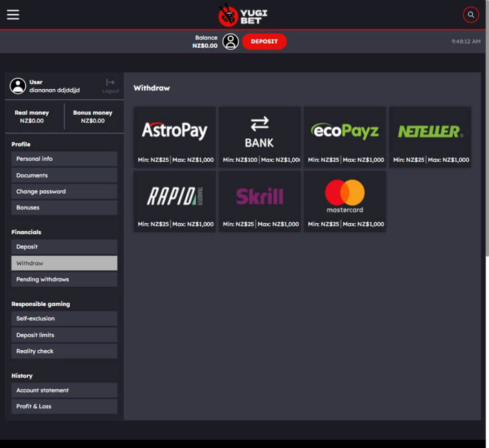Open the hamburger menu
The height and width of the screenshot is (448, 489).
(x=13, y=15)
